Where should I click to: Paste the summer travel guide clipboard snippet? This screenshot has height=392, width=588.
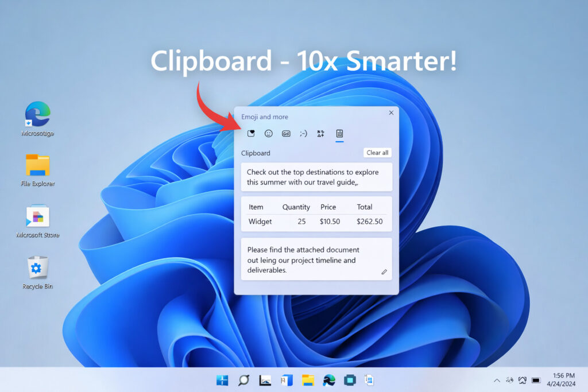316,177
